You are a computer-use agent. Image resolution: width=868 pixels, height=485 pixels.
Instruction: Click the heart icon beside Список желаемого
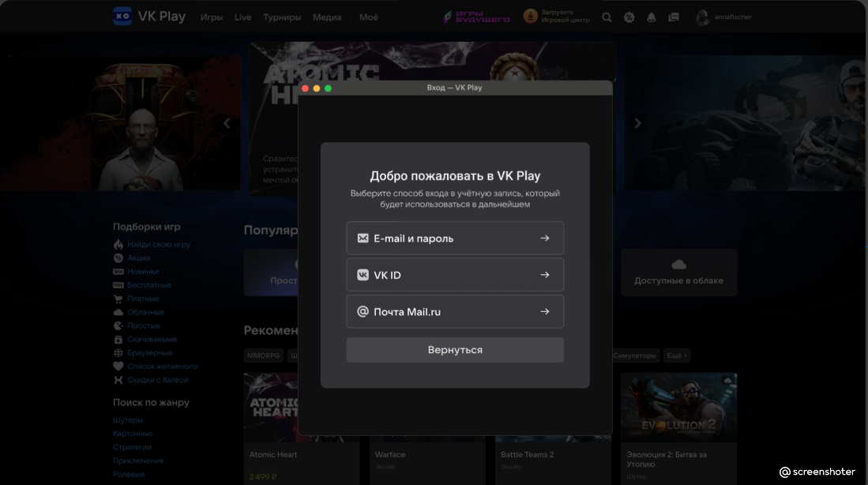(x=118, y=367)
